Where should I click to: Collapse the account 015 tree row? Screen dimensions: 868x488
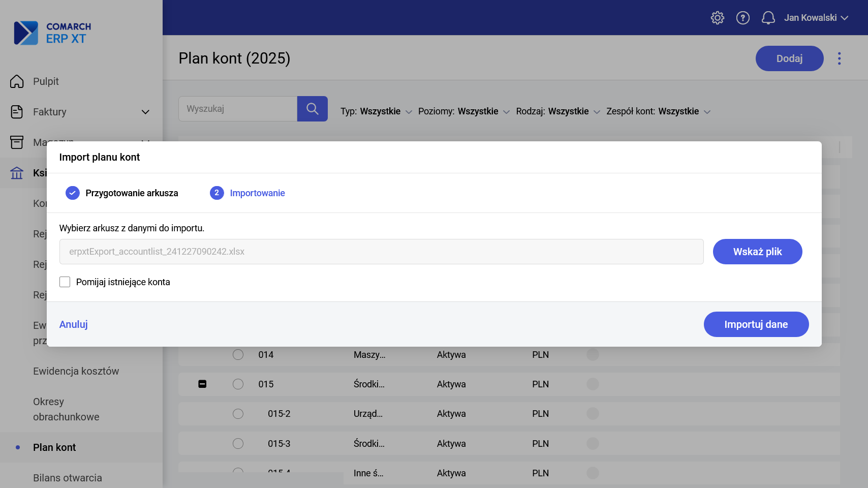pyautogui.click(x=202, y=384)
